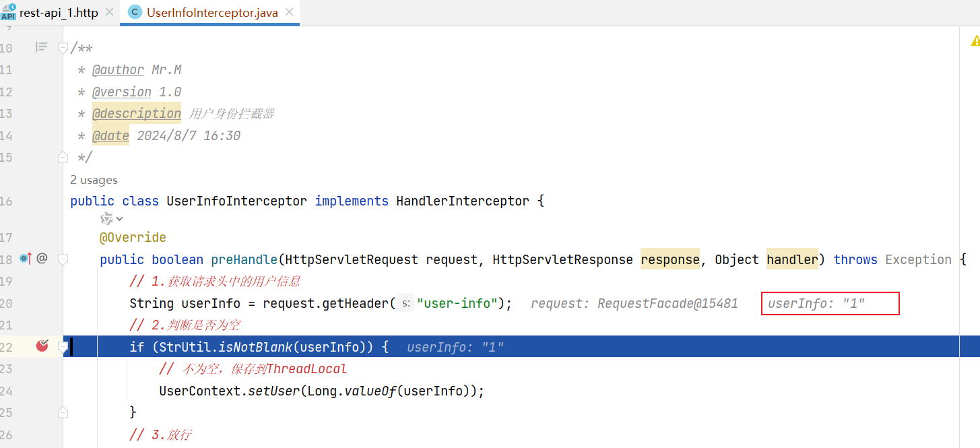
Task: Click the grayed Exception type
Action: [x=918, y=259]
